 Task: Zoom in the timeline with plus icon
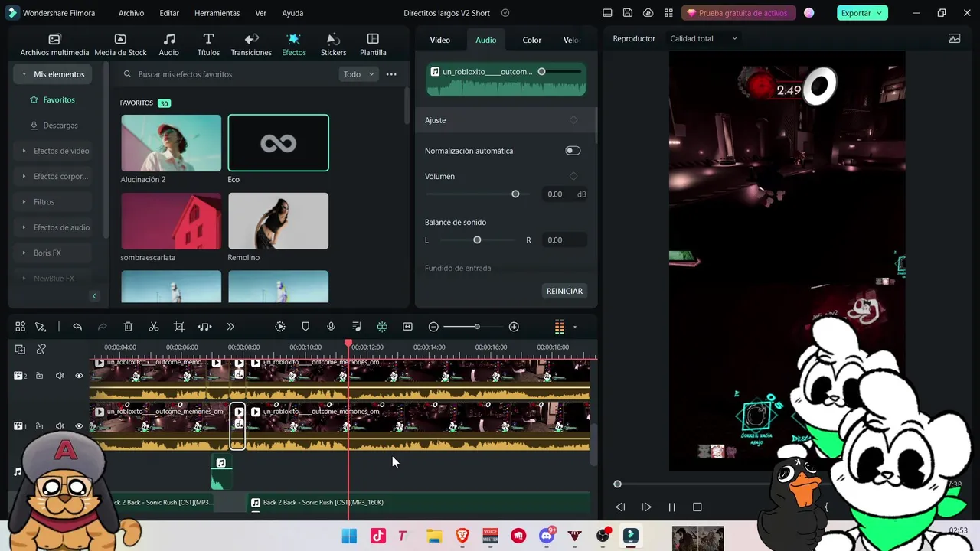point(514,327)
